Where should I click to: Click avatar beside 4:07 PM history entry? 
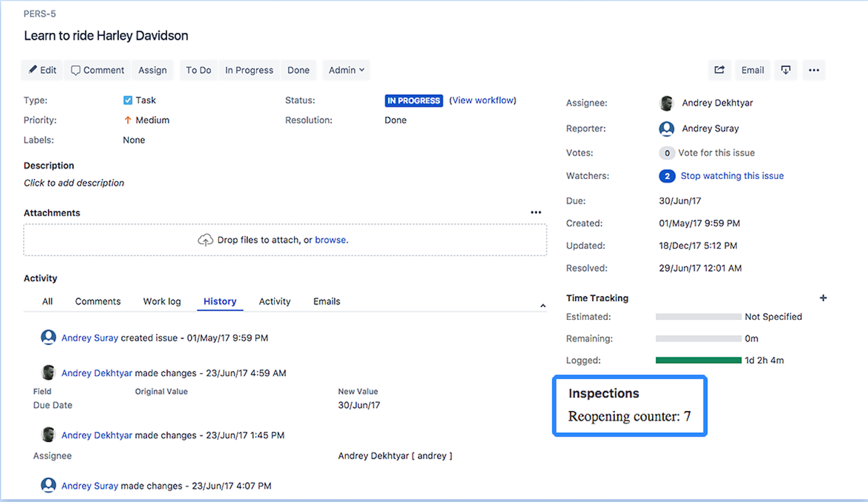coord(49,485)
